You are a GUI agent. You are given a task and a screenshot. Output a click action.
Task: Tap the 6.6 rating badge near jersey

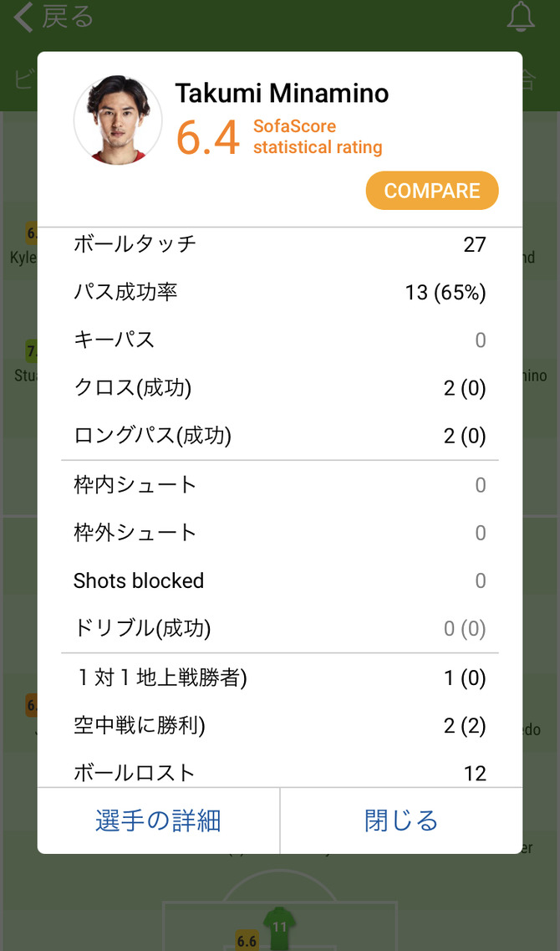[x=247, y=941]
